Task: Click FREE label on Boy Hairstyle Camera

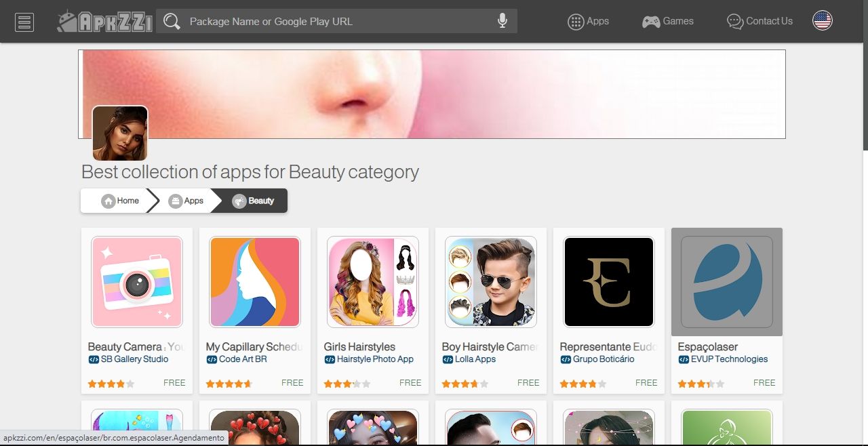Action: [x=528, y=383]
